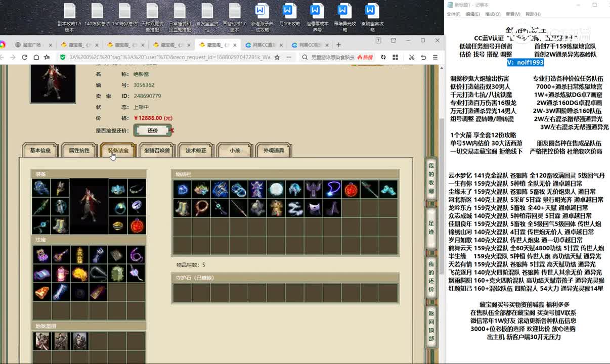
Task: Select the red bead ring in 物品栏
Action: (x=201, y=208)
